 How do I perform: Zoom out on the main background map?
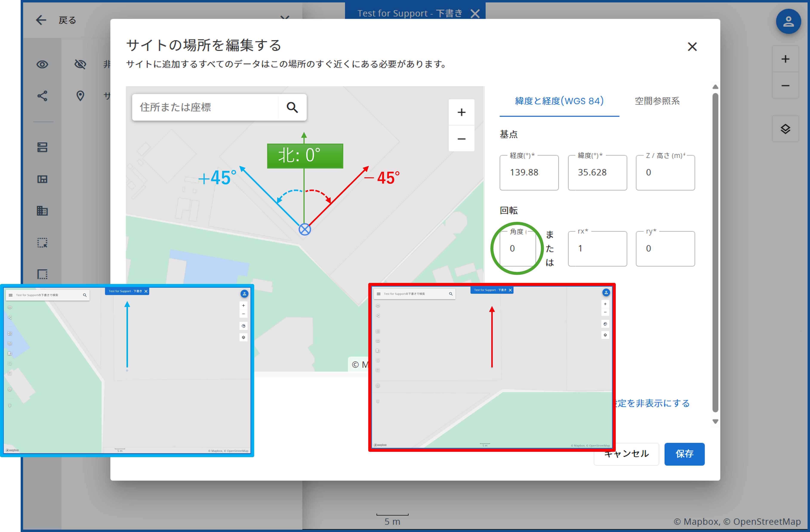coord(785,85)
